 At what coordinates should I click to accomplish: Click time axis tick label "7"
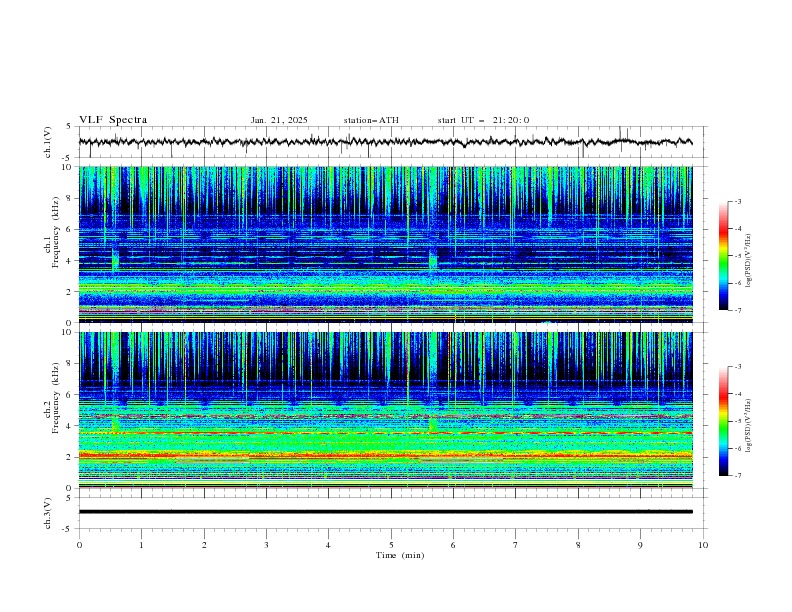516,545
